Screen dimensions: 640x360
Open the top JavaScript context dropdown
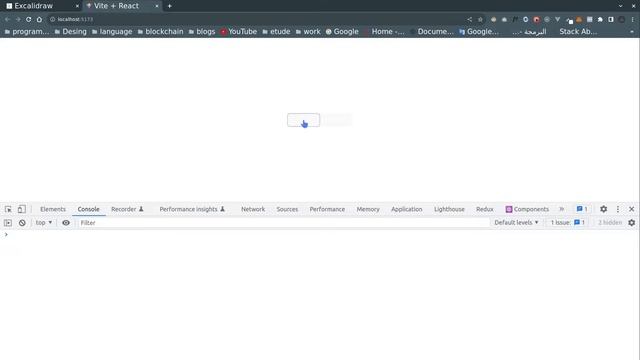point(44,223)
